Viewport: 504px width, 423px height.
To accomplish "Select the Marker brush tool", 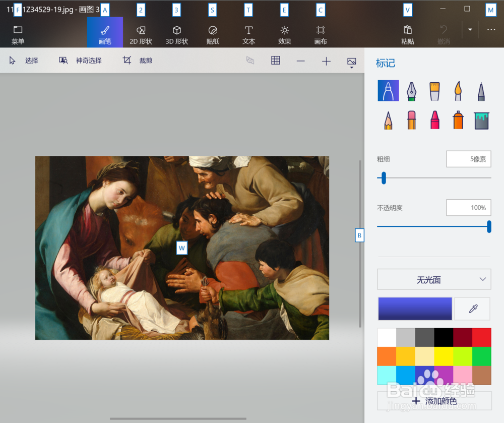I will (388, 91).
